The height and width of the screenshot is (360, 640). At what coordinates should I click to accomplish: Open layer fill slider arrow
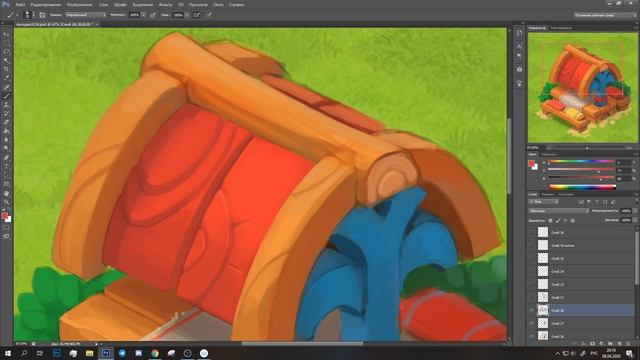[x=635, y=220]
